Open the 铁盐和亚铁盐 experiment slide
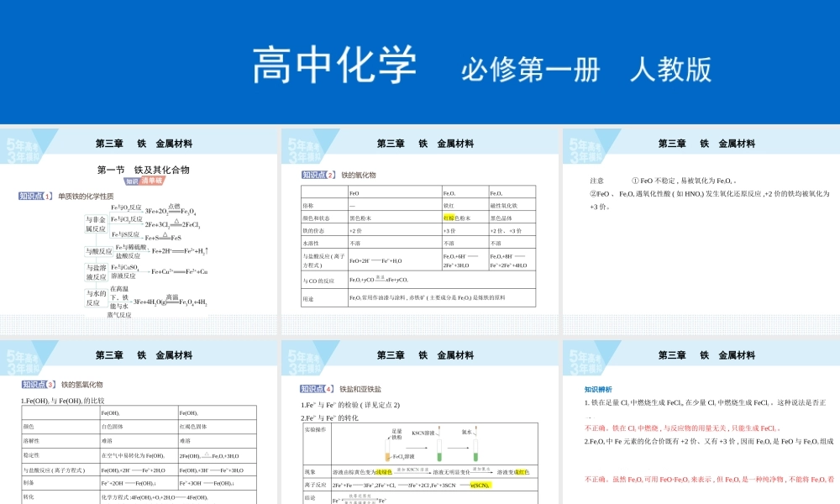Image resolution: width=840 pixels, height=504 pixels. [x=419, y=422]
